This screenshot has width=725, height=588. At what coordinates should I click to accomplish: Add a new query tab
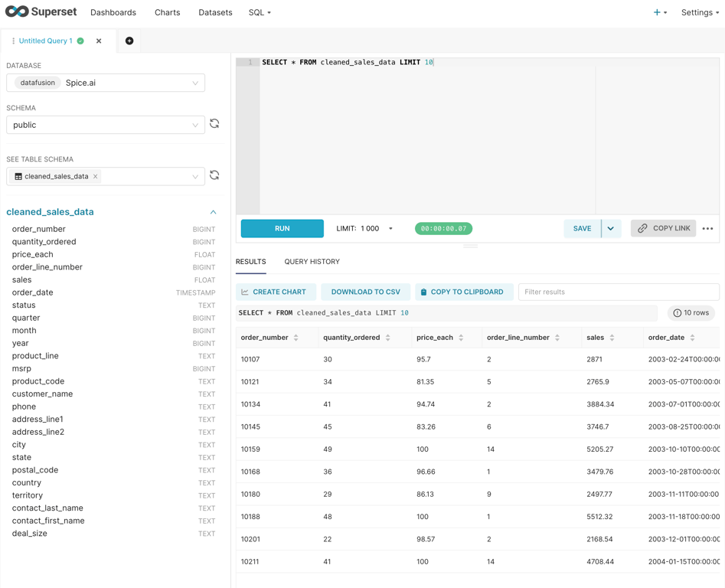click(x=129, y=41)
